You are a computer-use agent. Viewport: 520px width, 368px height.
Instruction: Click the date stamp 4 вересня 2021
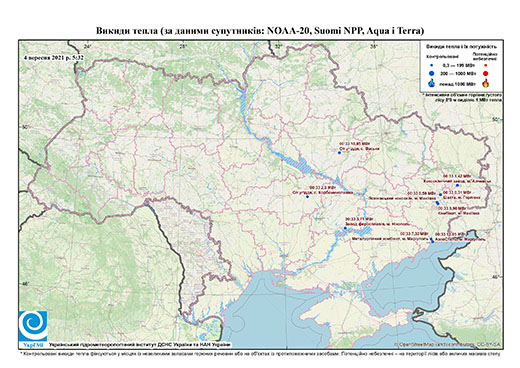pyautogui.click(x=54, y=58)
